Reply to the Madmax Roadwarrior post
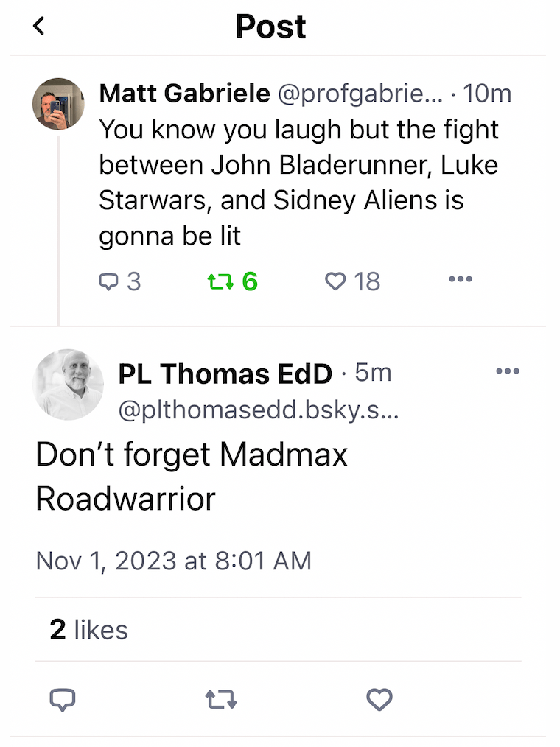 pos(63,699)
